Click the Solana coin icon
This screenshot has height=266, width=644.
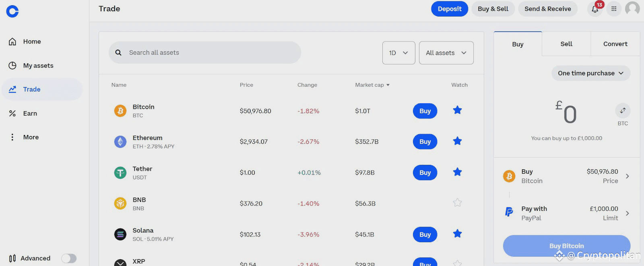pos(120,234)
